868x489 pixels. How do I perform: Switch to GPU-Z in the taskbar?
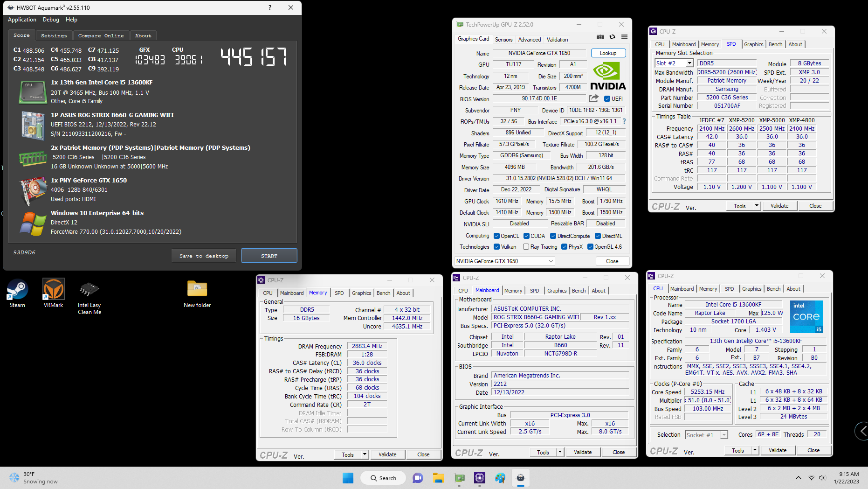click(x=459, y=478)
